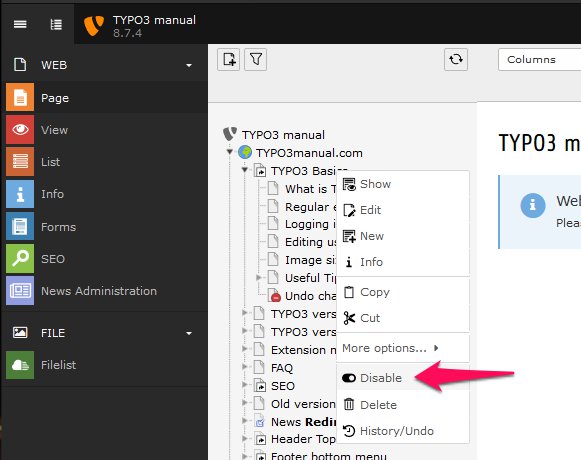Expand the FAQ page tree node
Screen dimensions: 581x460
pos(245,367)
